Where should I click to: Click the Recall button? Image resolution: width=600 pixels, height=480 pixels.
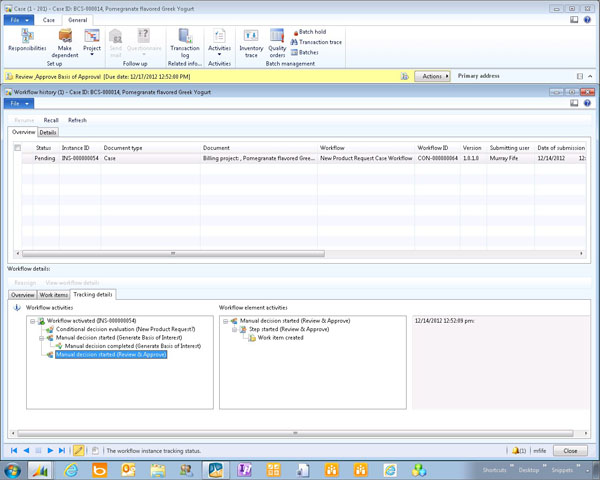[x=51, y=120]
